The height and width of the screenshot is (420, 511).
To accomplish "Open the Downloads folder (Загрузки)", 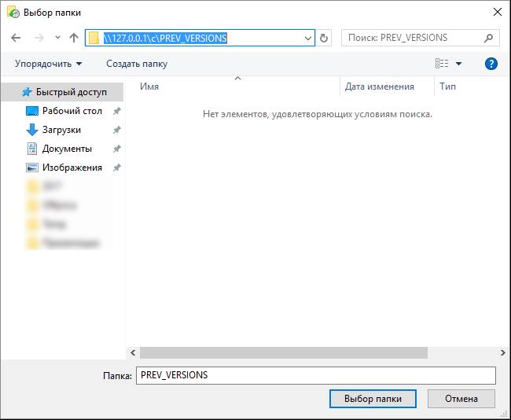I will pyautogui.click(x=61, y=130).
